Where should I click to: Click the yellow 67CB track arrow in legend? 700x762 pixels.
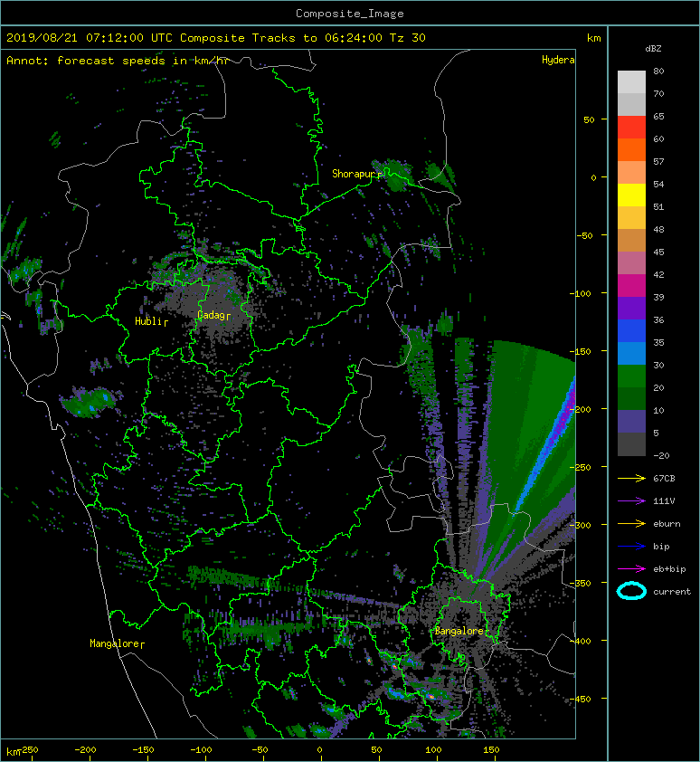(631, 478)
